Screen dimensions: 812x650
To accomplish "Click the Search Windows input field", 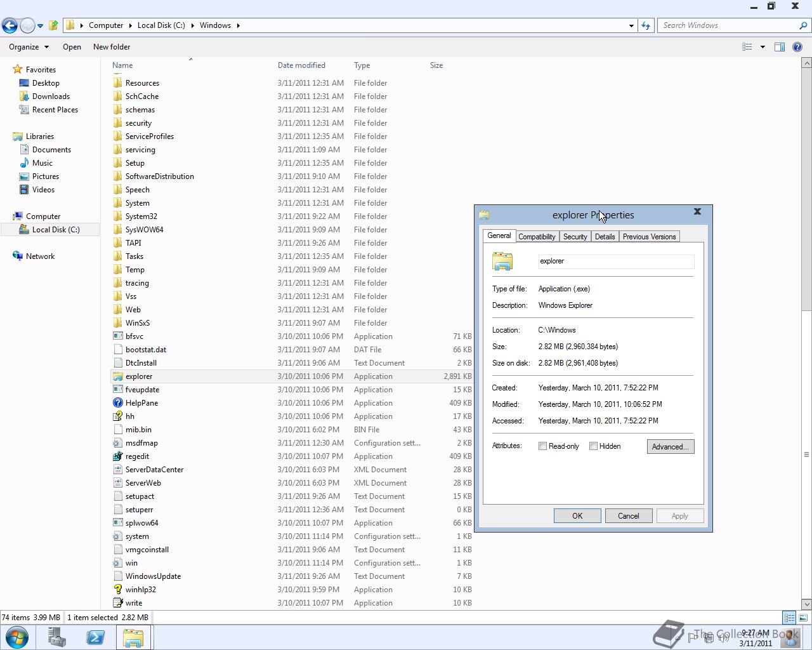I will tap(728, 25).
